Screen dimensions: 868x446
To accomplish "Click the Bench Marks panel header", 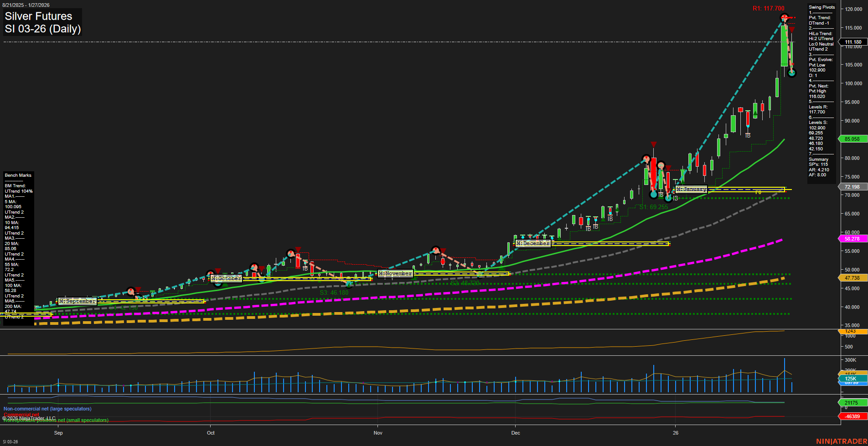I will [x=18, y=175].
